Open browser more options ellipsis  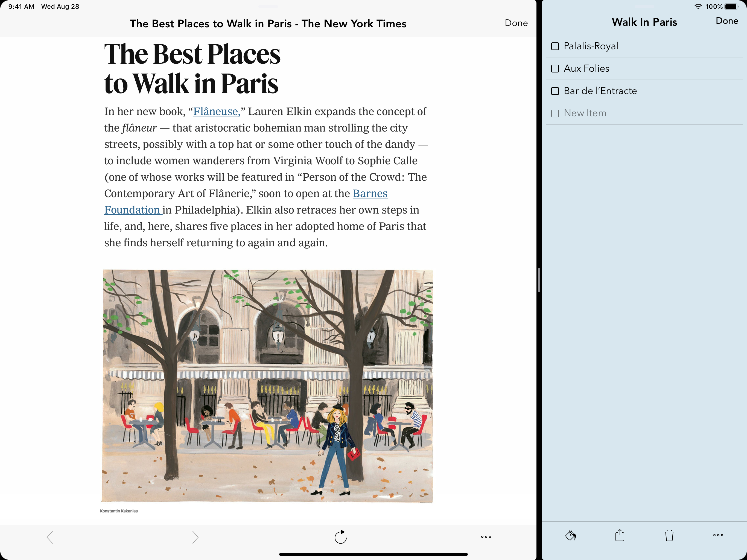486,537
